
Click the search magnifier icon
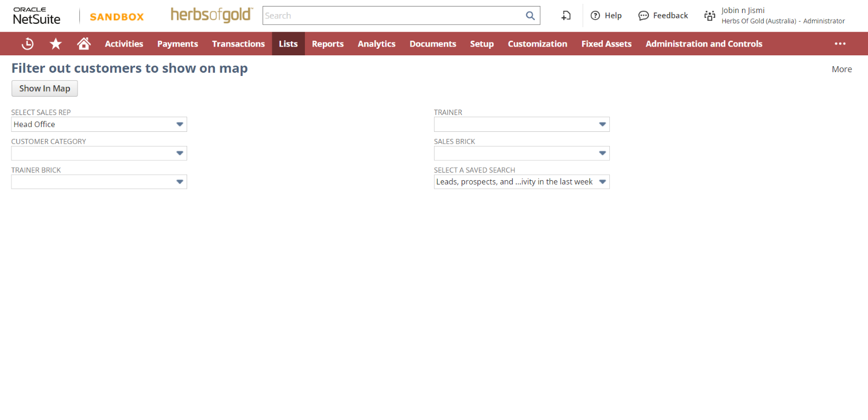point(530,16)
